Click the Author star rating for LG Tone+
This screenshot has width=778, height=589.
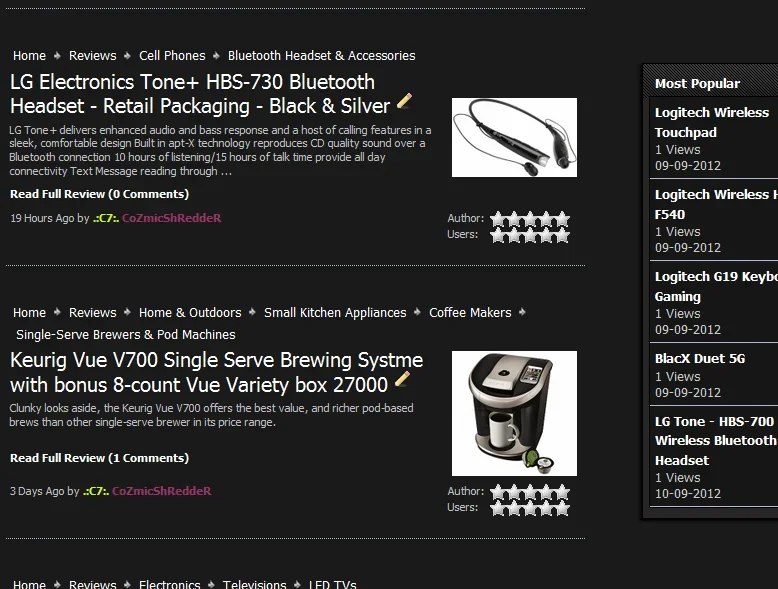530,218
